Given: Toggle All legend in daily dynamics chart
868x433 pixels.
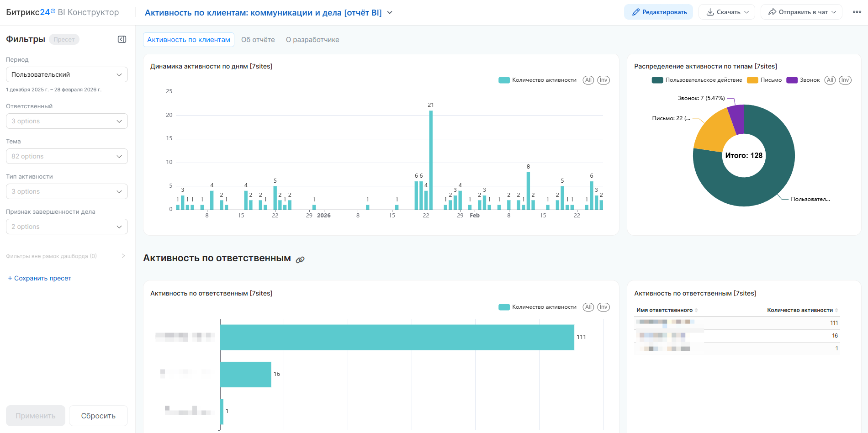Looking at the screenshot, I should click(x=588, y=80).
